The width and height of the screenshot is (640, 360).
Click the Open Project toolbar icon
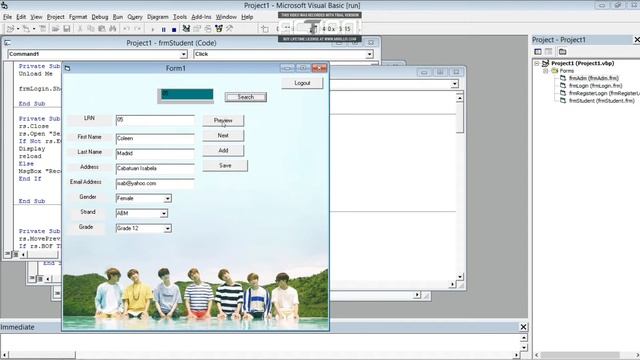[56, 29]
